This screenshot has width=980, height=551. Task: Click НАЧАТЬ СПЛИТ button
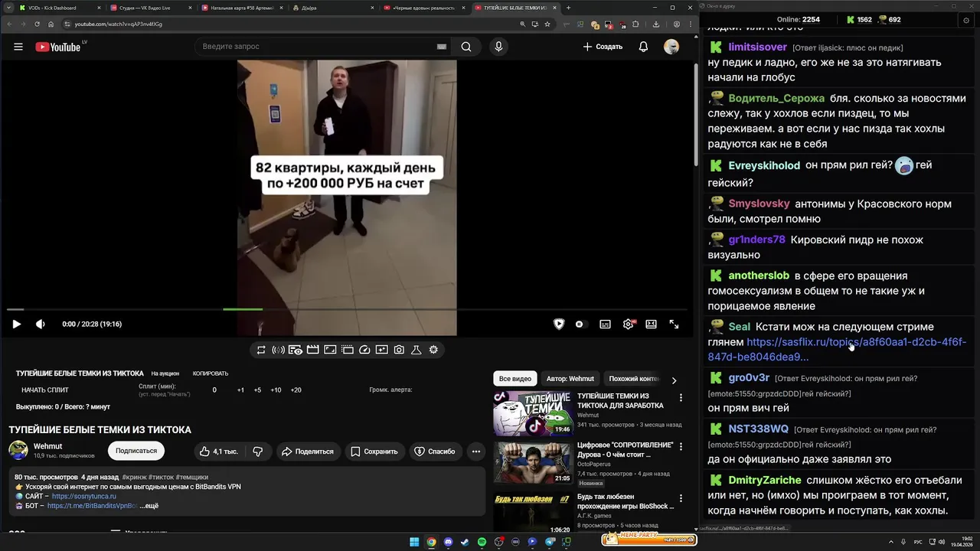tap(45, 390)
